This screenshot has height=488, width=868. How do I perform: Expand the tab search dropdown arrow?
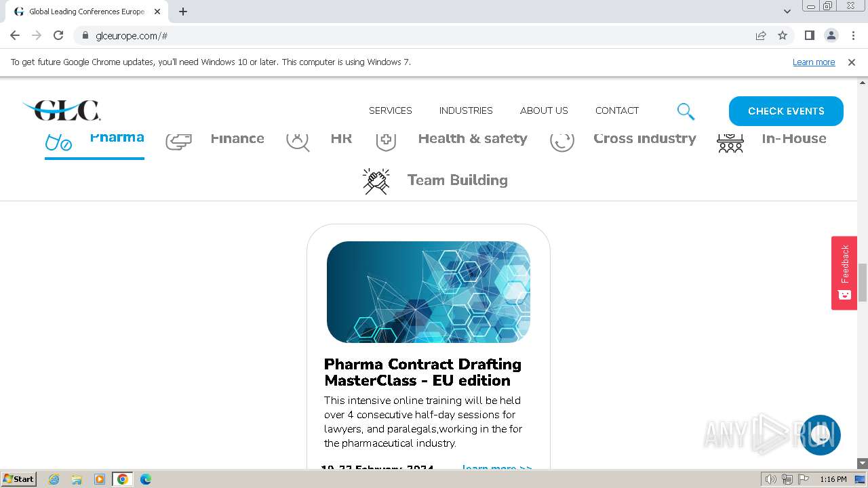point(787,12)
